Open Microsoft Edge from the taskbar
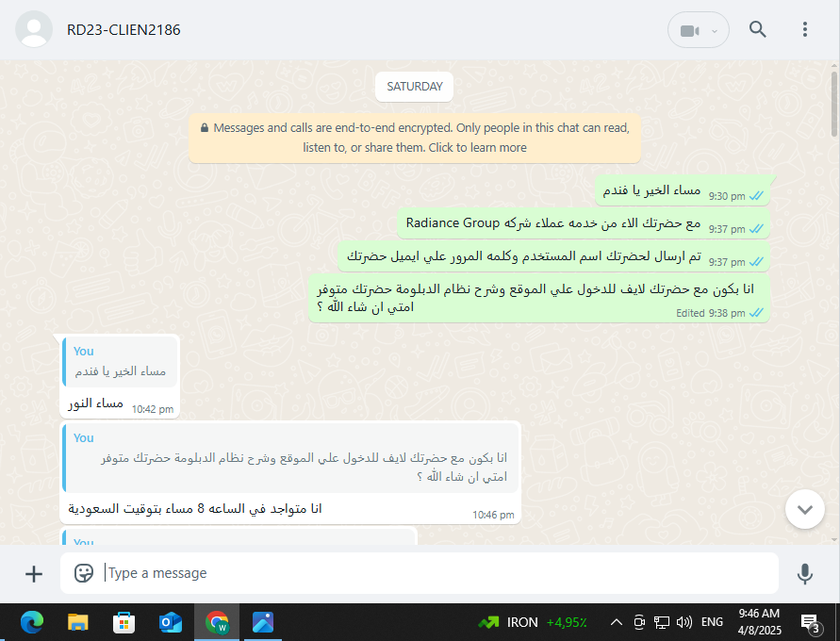Screen dimensions: 840x641 click(x=32, y=622)
